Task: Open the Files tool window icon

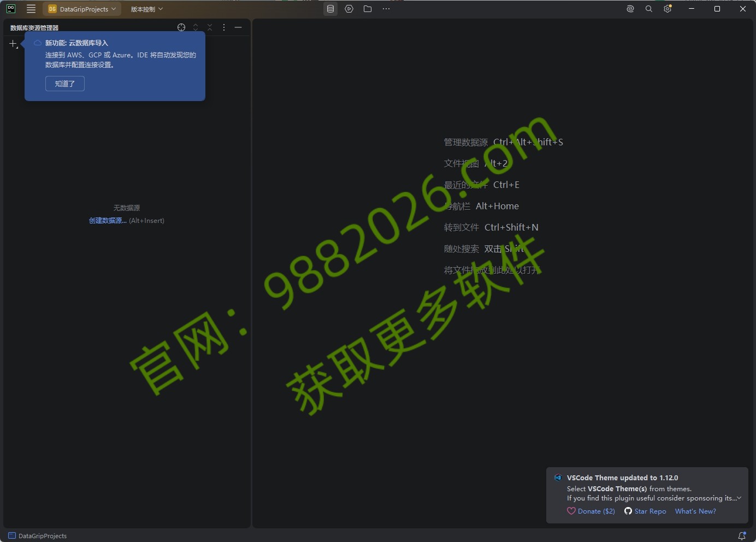Action: coord(368,9)
